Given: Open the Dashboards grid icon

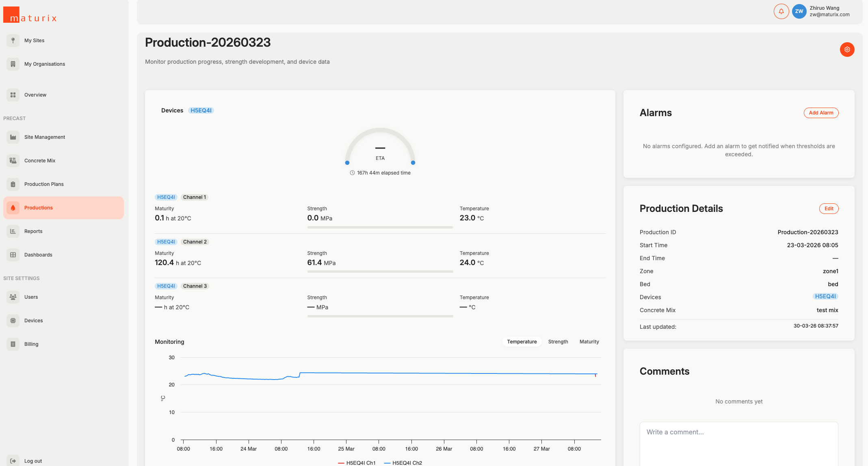Looking at the screenshot, I should pyautogui.click(x=13, y=255).
